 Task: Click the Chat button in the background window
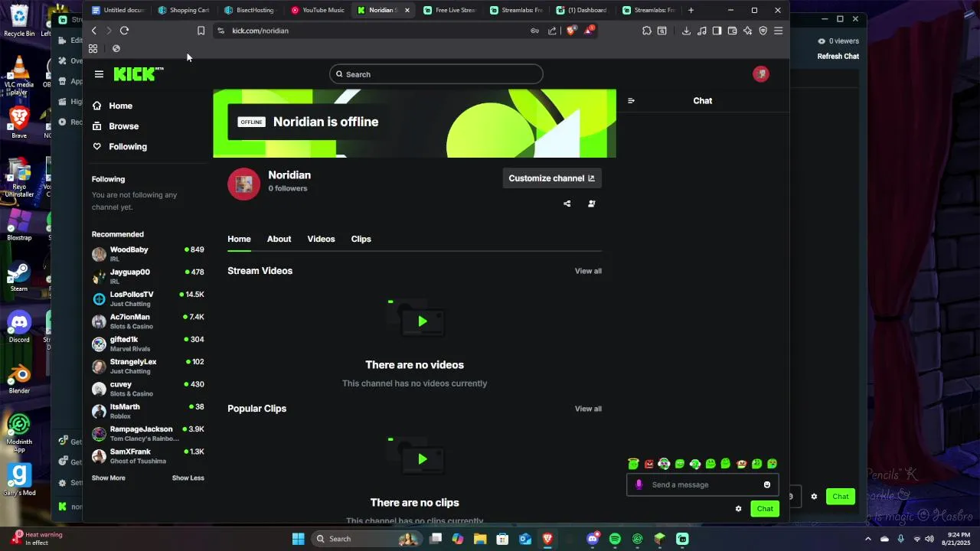point(841,496)
